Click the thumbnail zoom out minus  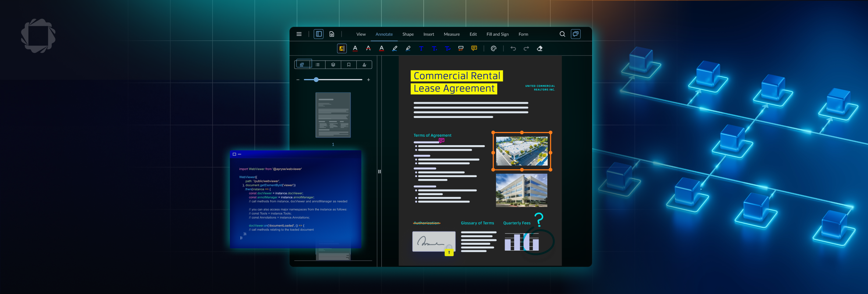point(298,80)
